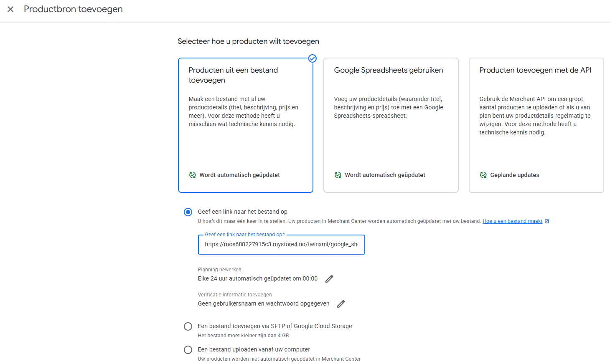Choose 'Een bestand uploaden vanaf uw computer' radio
The image size is (610, 364).
click(188, 350)
